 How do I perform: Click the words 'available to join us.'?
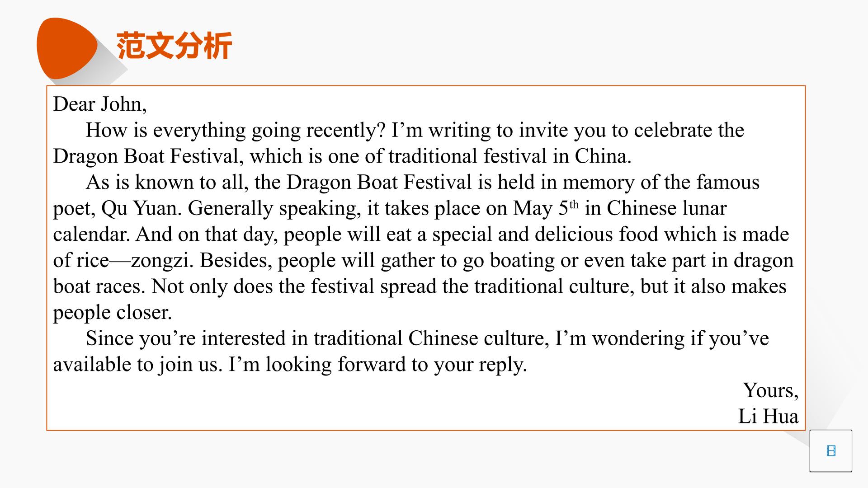click(x=138, y=365)
